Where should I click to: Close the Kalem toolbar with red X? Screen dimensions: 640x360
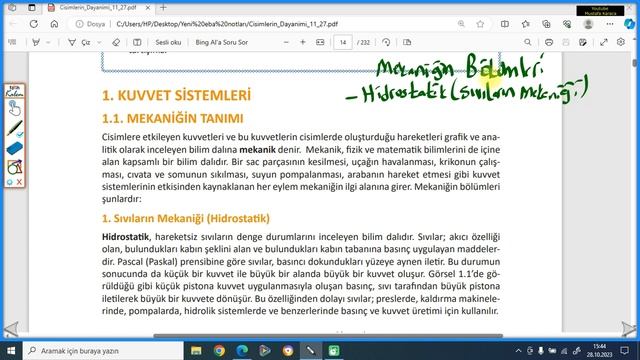19,182
